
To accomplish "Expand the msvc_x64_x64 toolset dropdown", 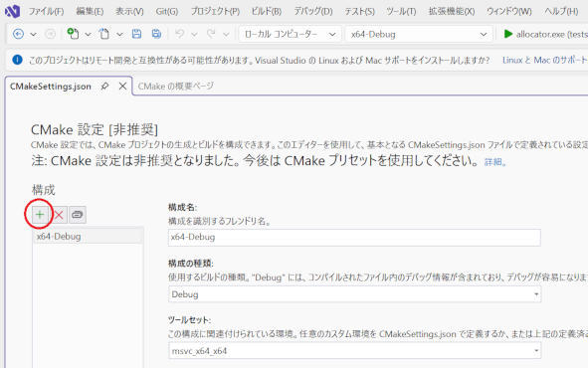I will tap(354, 351).
